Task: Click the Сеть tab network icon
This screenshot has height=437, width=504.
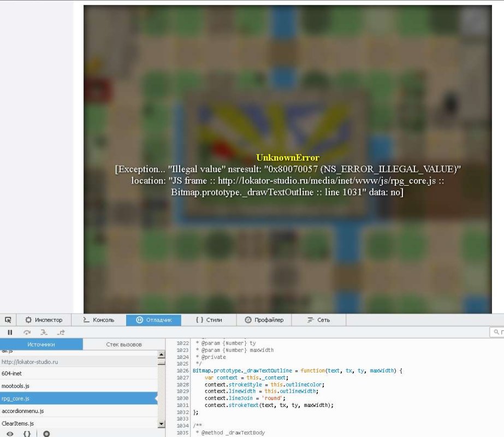Action: coord(310,320)
